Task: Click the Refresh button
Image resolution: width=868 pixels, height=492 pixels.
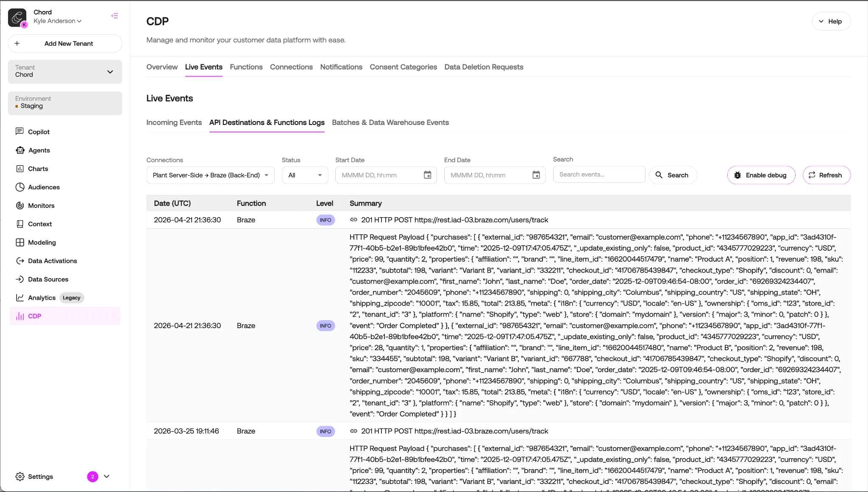Action: [x=826, y=175]
